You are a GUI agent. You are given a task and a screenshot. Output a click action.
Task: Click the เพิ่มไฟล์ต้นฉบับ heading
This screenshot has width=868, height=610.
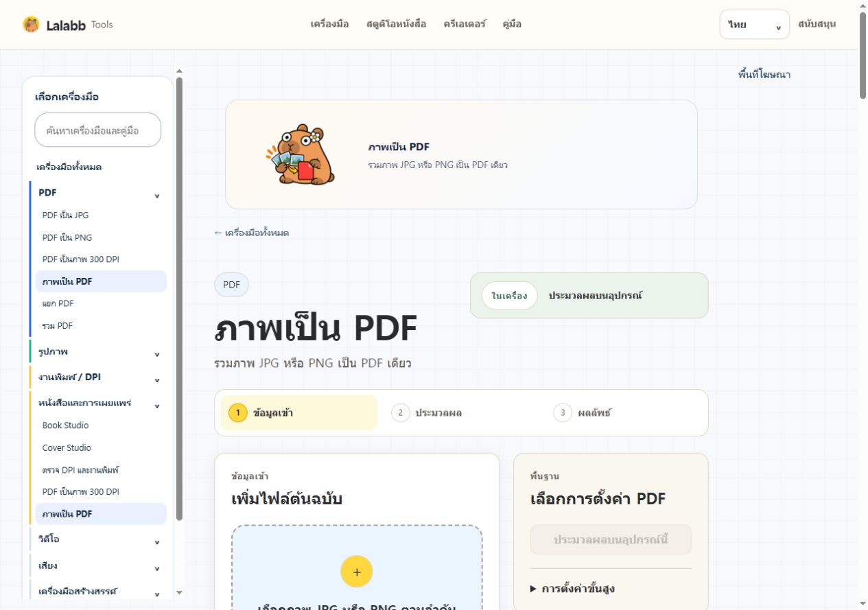point(287,499)
